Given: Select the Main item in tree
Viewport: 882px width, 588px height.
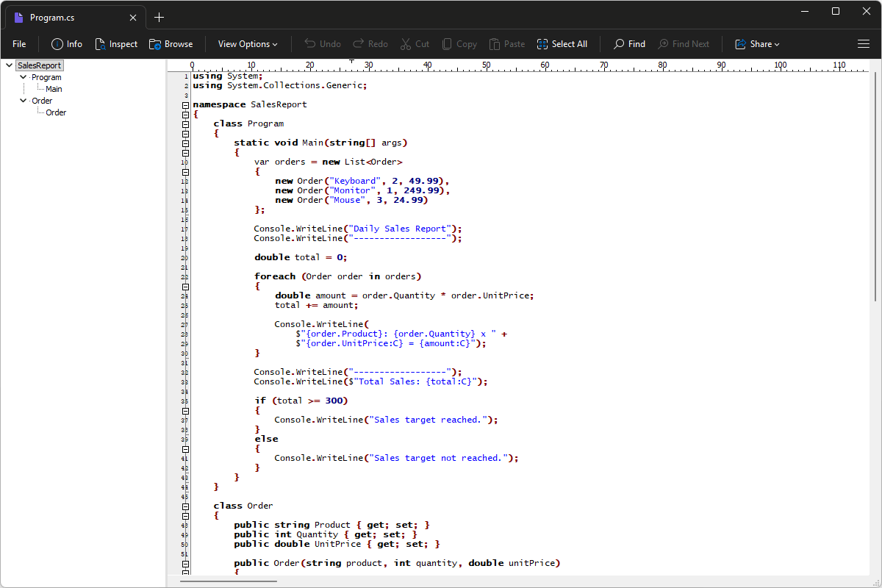Looking at the screenshot, I should (54, 89).
